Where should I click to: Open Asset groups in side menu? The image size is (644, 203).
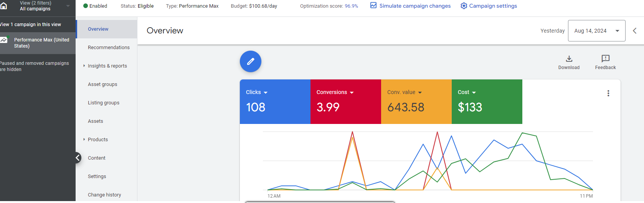pos(102,84)
